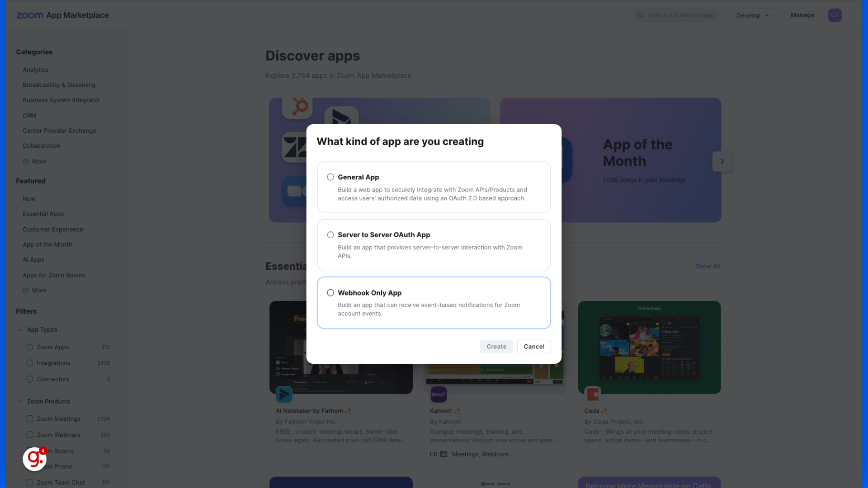Click Show All for Essential apps
The image size is (868, 488).
[x=708, y=267]
